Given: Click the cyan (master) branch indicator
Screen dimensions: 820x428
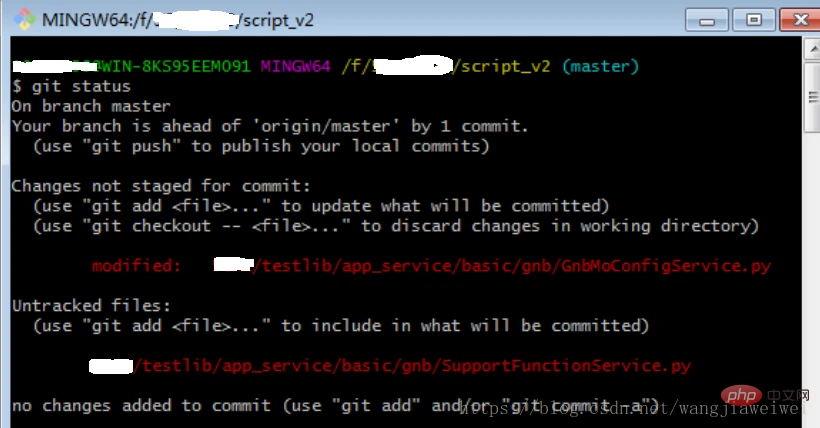Looking at the screenshot, I should 599,66.
